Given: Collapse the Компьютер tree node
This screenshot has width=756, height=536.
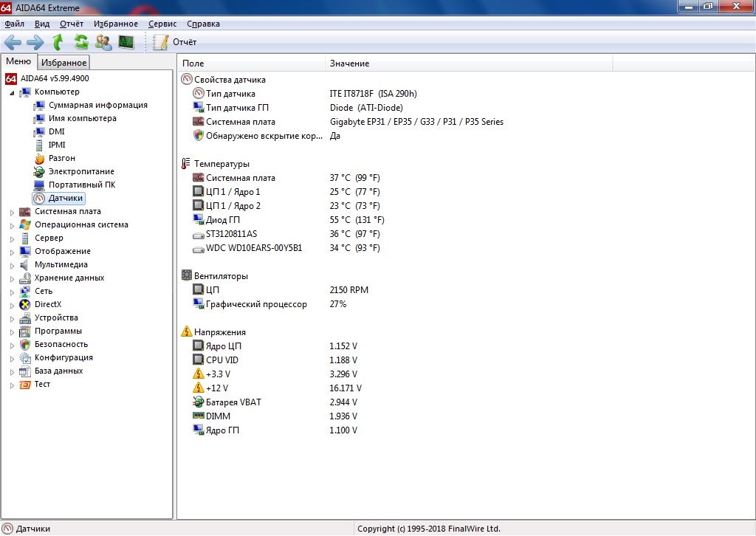Looking at the screenshot, I should point(12,92).
